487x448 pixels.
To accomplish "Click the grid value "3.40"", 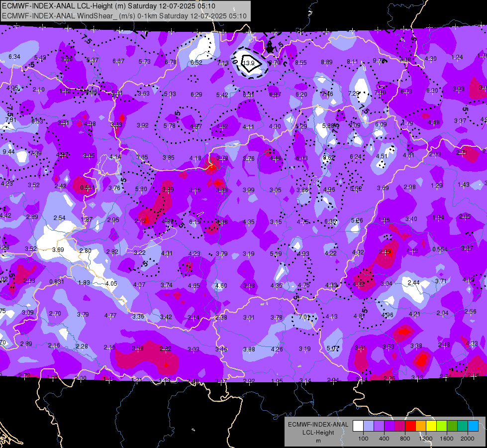I will tap(411, 219).
